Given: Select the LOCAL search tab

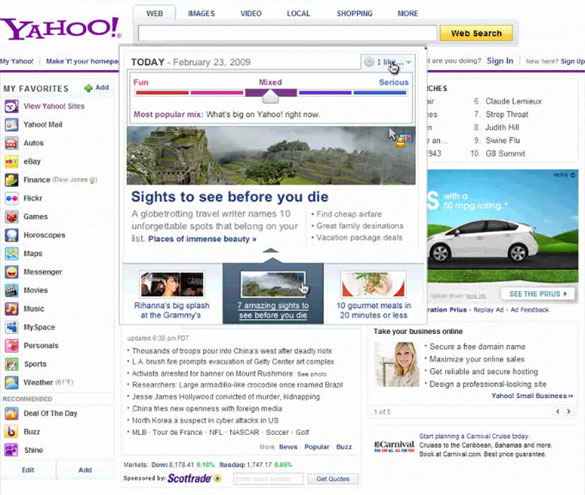Looking at the screenshot, I should [x=298, y=13].
